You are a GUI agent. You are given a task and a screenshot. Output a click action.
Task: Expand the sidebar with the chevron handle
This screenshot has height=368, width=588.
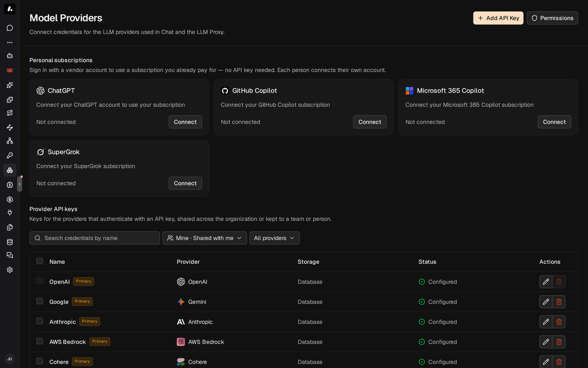(20, 184)
